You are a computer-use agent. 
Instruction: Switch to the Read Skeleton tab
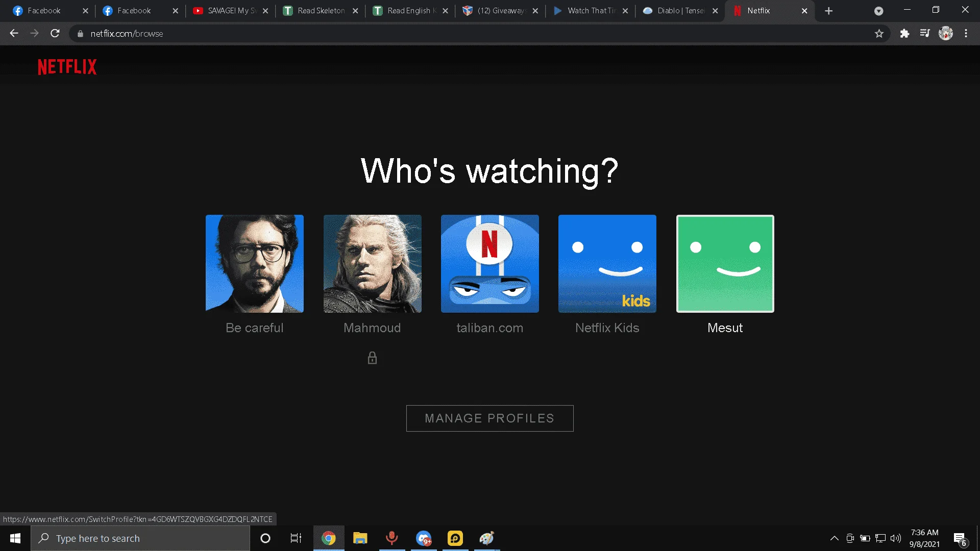pos(320,11)
